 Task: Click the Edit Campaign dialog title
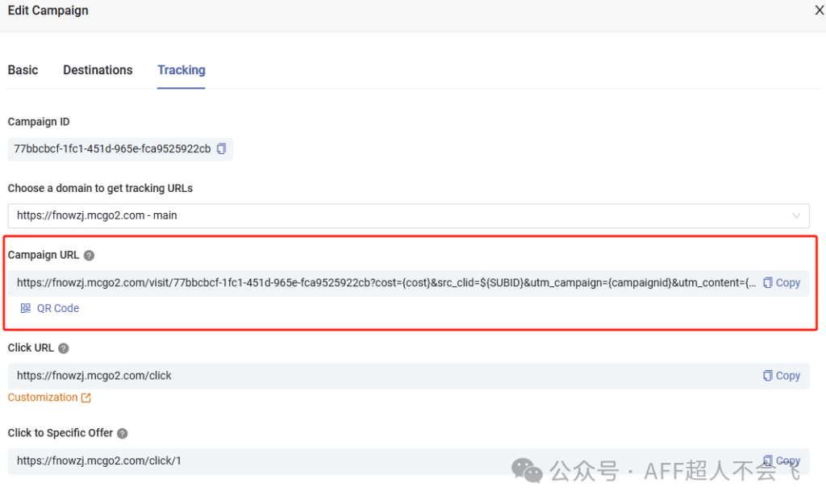click(x=48, y=11)
